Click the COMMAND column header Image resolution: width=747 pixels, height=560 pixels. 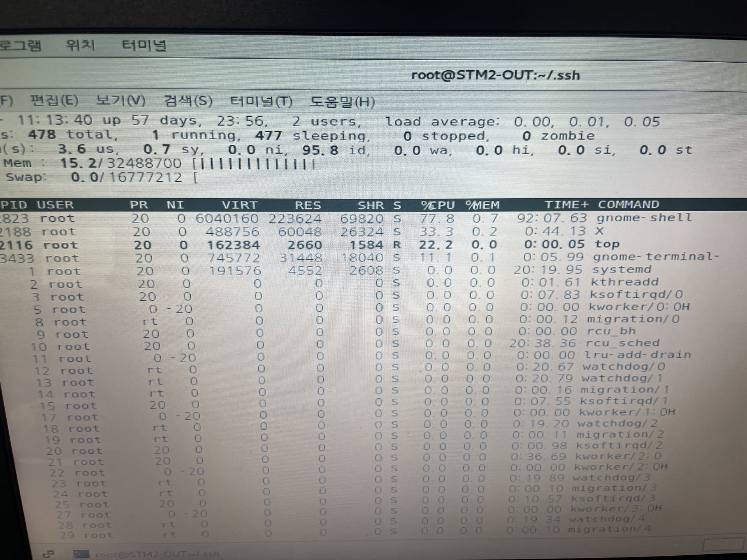tap(628, 205)
